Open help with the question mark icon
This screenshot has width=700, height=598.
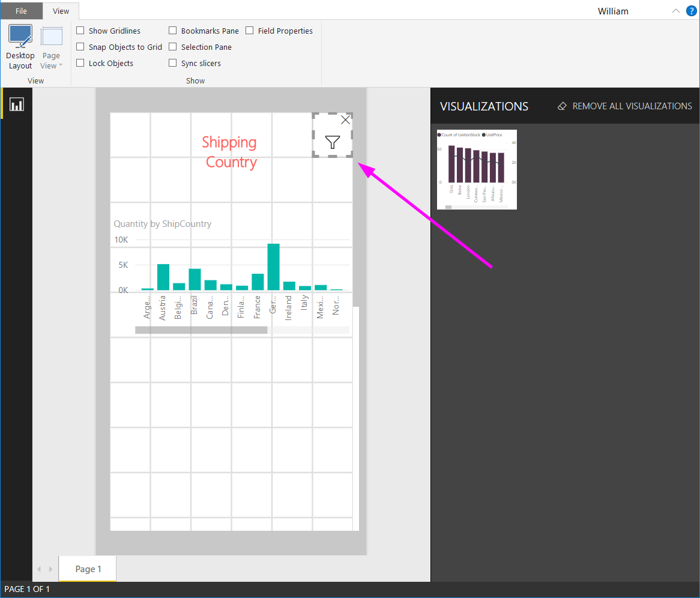[691, 11]
